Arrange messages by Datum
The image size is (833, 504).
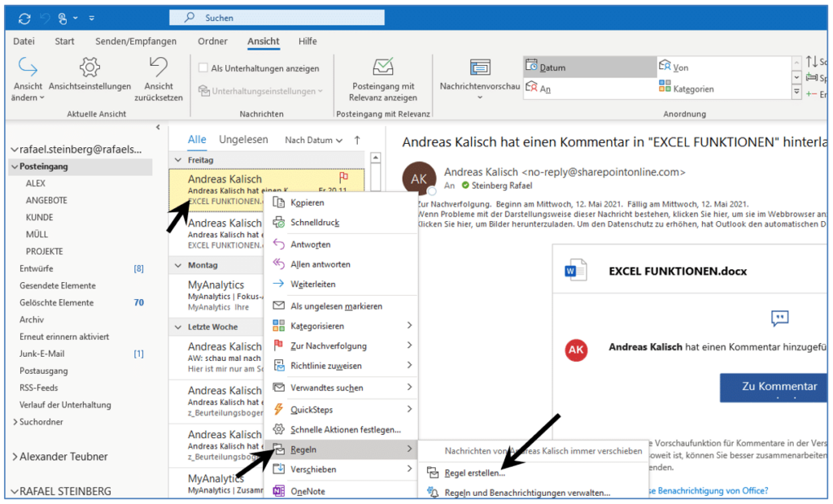coord(590,67)
